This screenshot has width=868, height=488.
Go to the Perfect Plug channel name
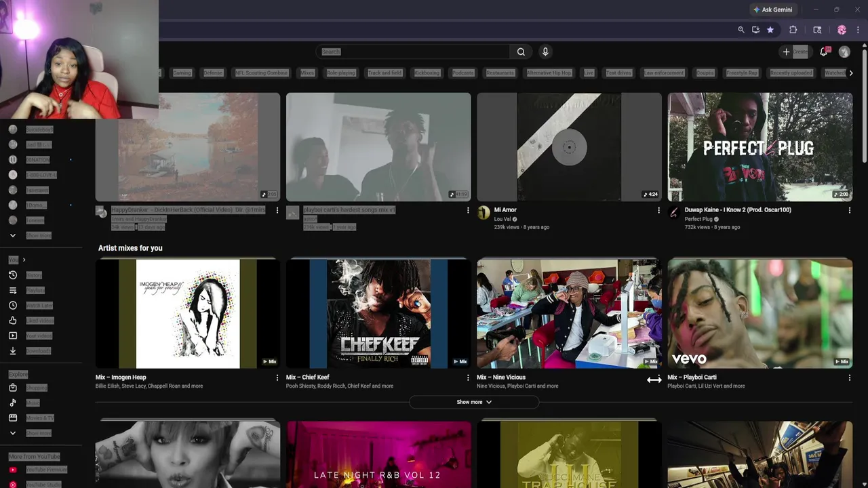tap(698, 219)
